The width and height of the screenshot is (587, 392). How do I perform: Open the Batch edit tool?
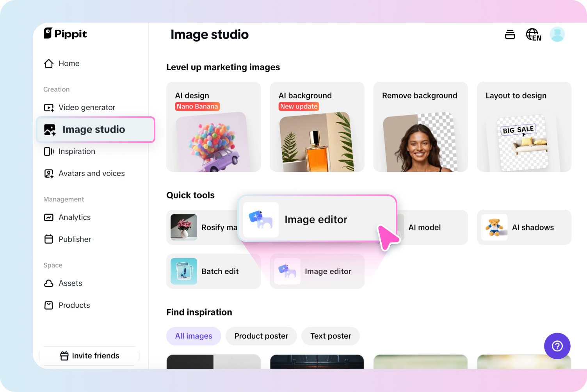tap(213, 271)
